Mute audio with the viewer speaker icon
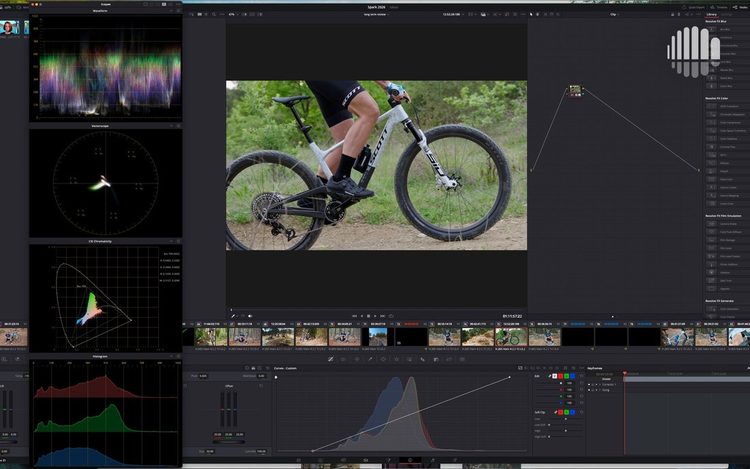Image resolution: width=750 pixels, height=469 pixels. point(250,316)
